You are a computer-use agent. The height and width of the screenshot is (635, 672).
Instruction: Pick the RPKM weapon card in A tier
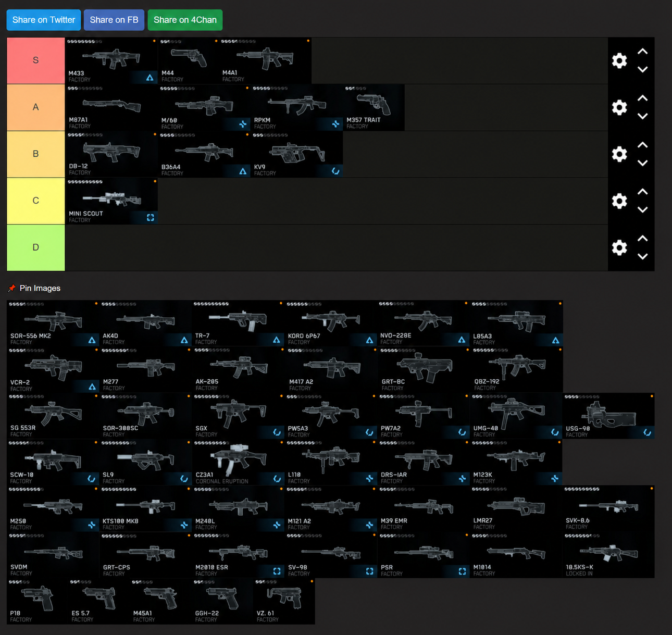[x=297, y=107]
